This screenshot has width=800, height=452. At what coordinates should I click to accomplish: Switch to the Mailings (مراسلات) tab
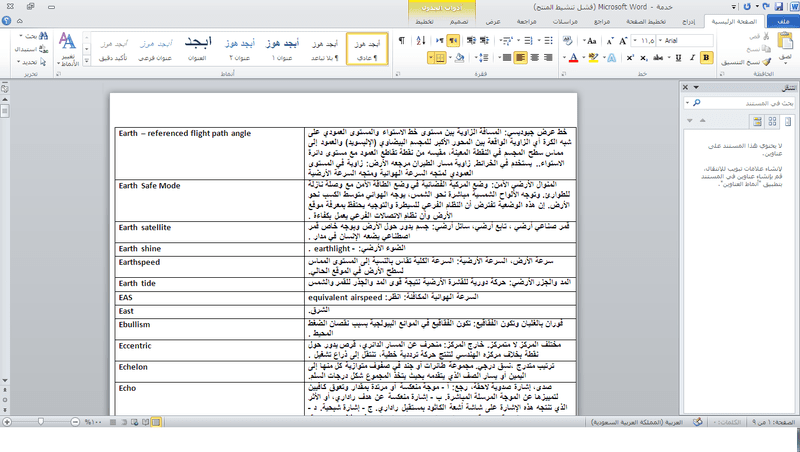[565, 21]
